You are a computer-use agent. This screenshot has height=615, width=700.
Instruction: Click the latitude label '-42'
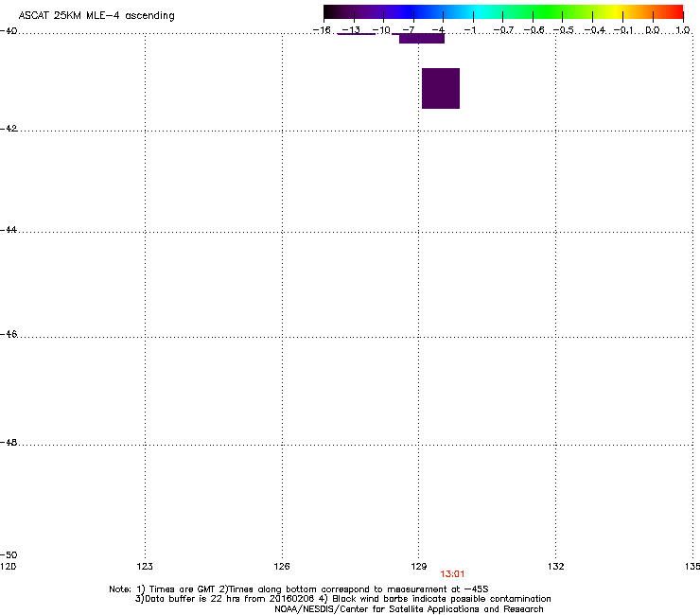(9, 128)
